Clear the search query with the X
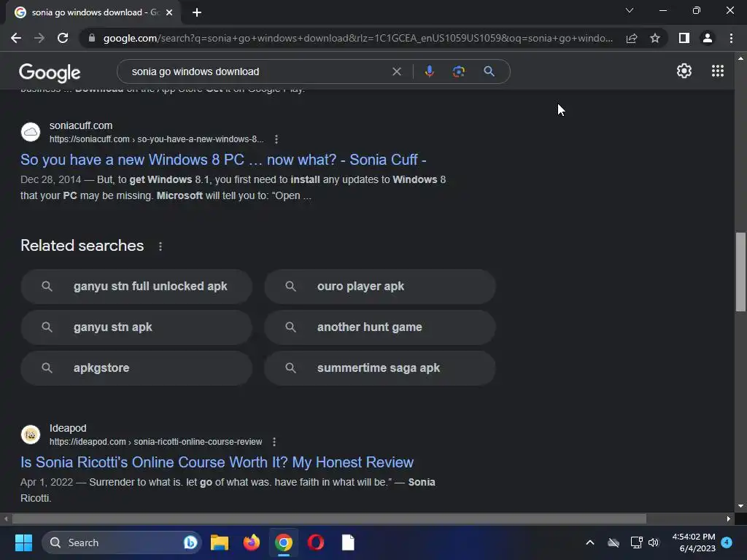 pyautogui.click(x=396, y=71)
